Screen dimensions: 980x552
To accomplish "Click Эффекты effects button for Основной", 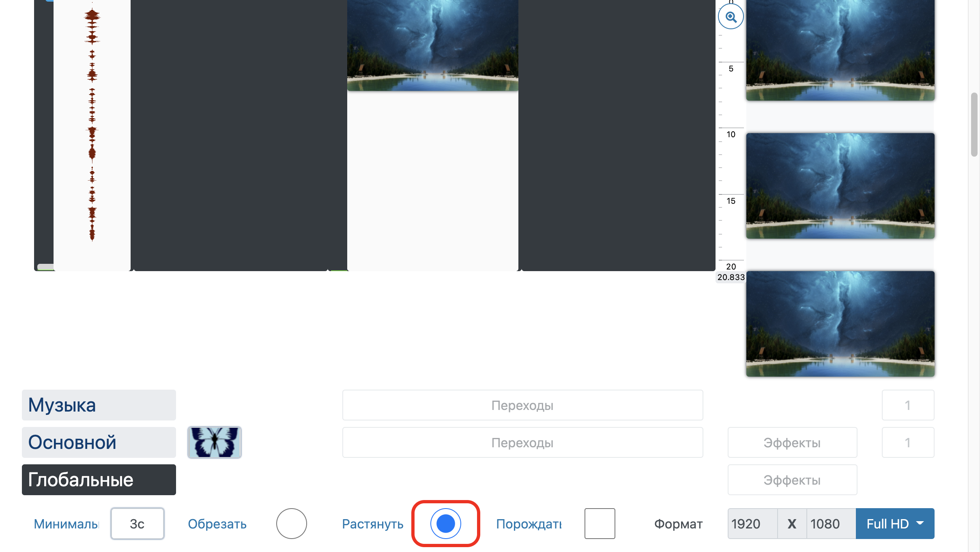I will [791, 442].
